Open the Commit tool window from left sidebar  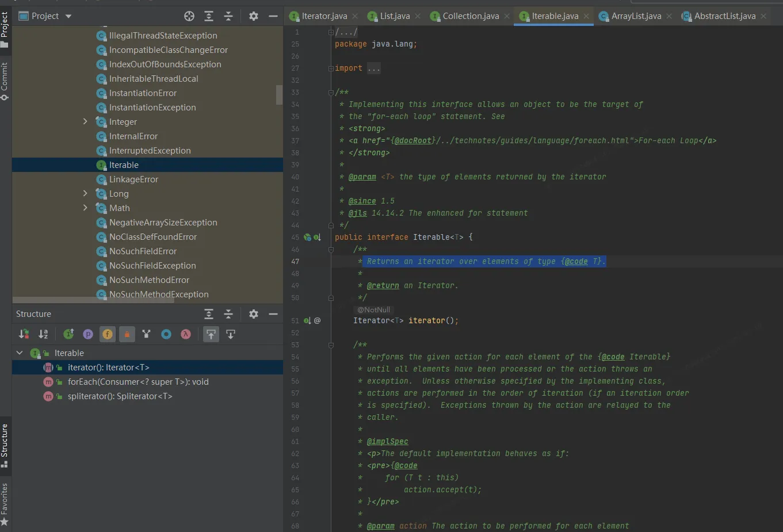click(x=5, y=81)
